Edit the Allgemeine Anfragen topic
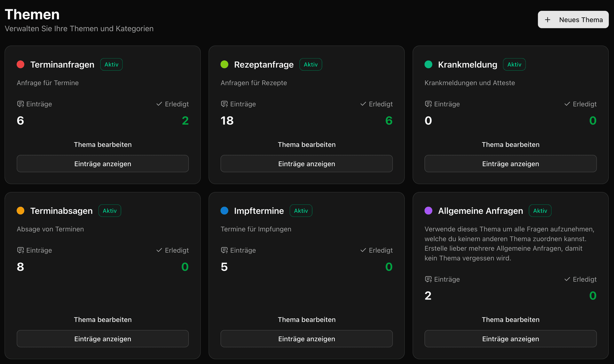 (510, 320)
